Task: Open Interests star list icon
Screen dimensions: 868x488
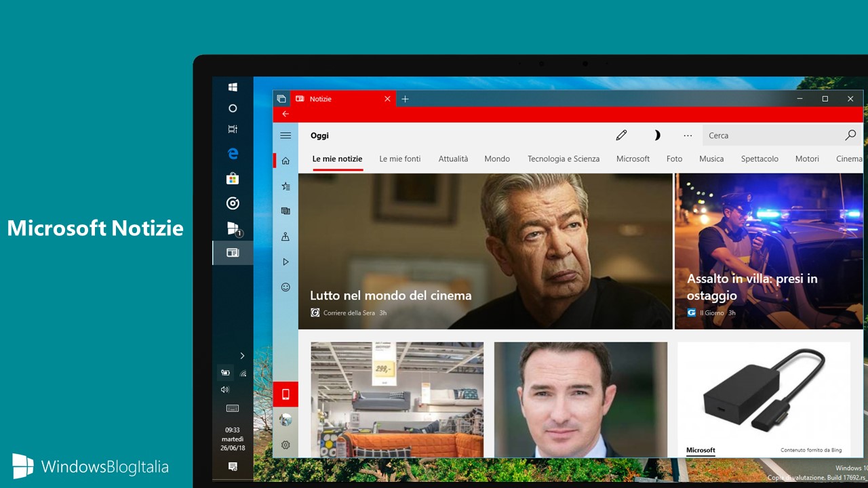Action: point(285,186)
